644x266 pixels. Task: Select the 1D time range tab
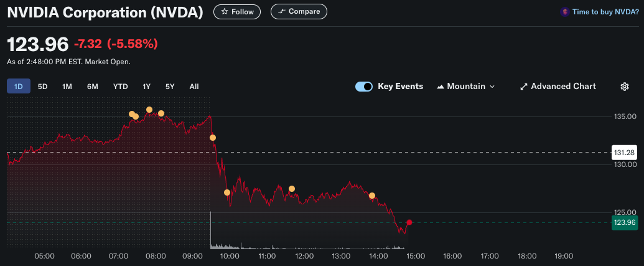tap(19, 87)
